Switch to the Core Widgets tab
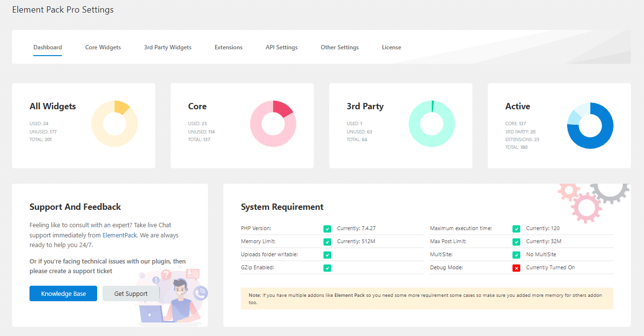 [x=103, y=47]
